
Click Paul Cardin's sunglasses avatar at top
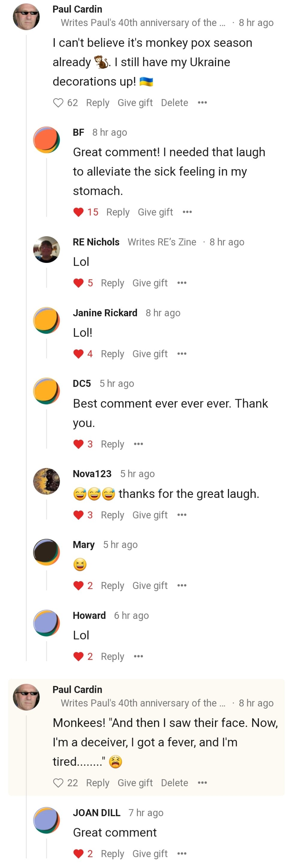26,17
